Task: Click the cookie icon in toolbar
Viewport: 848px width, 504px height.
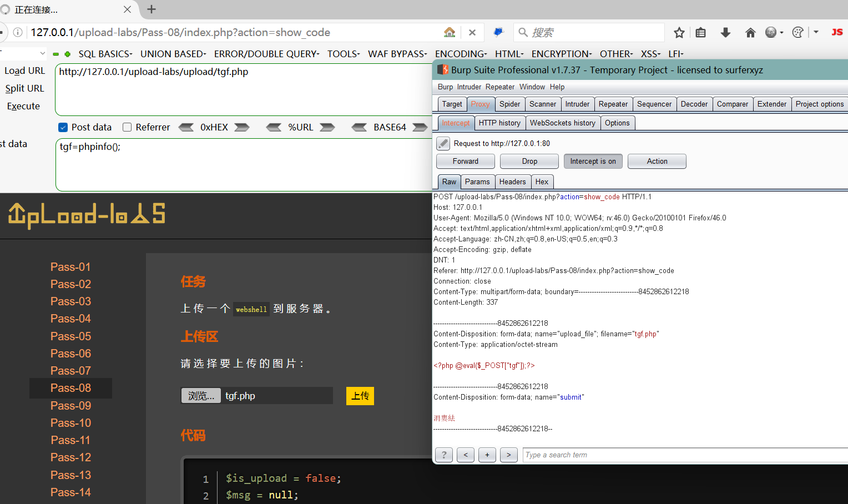Action: coord(798,33)
